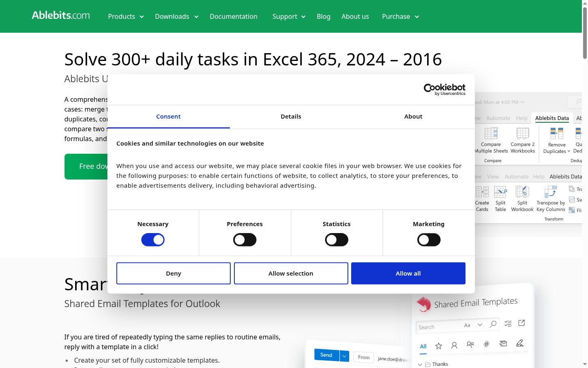The height and width of the screenshot is (368, 588).
Task: Toggle the Necessary cookies switch
Action: coord(153,240)
